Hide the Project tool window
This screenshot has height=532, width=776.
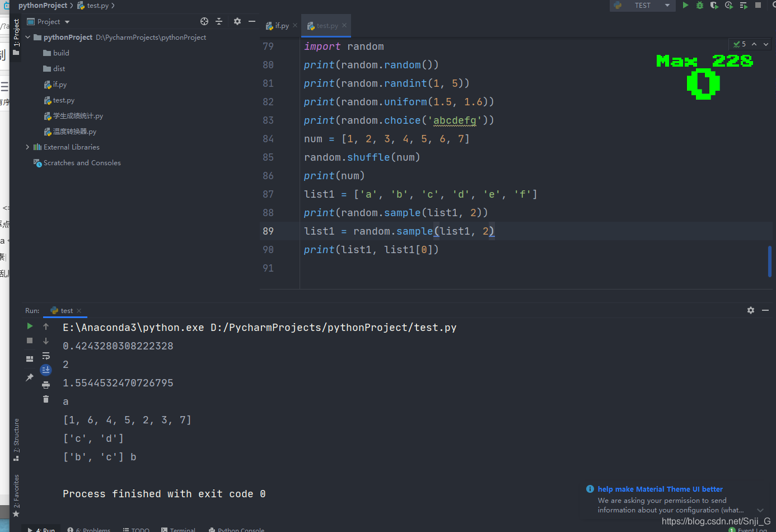coord(252,21)
